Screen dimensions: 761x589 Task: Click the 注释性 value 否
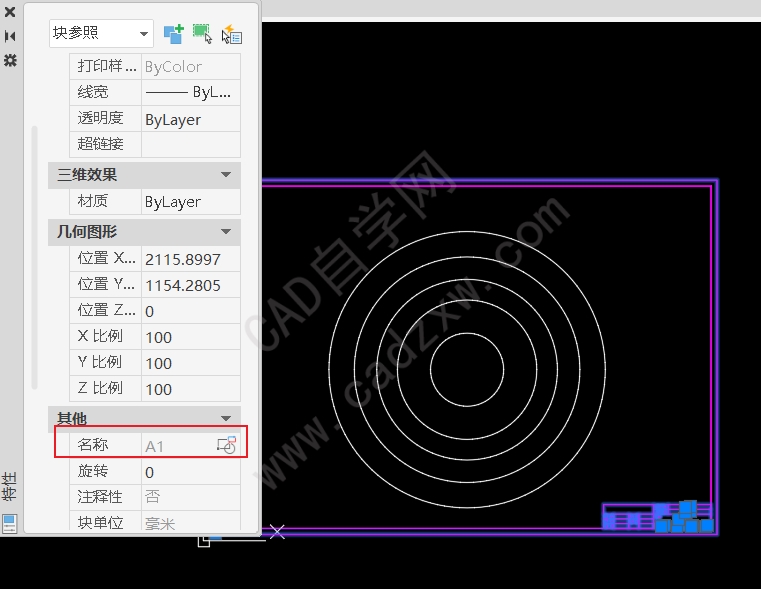[191, 497]
